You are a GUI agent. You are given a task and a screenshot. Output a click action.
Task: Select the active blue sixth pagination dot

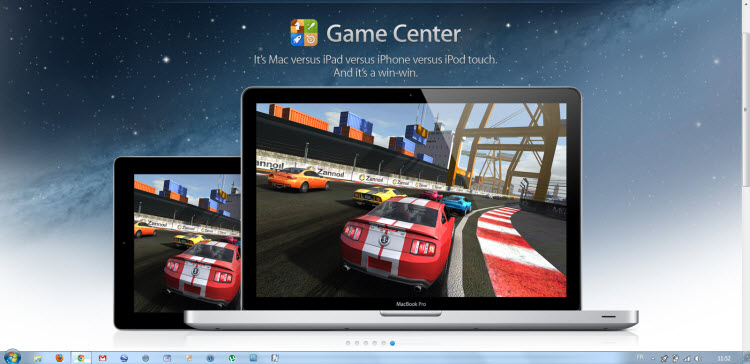pos(392,343)
